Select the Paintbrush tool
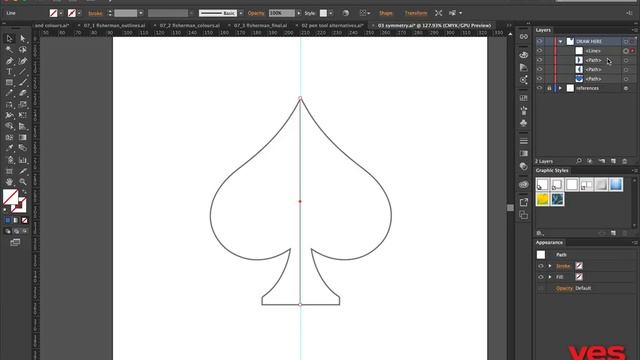The image size is (640, 360). click(x=23, y=82)
